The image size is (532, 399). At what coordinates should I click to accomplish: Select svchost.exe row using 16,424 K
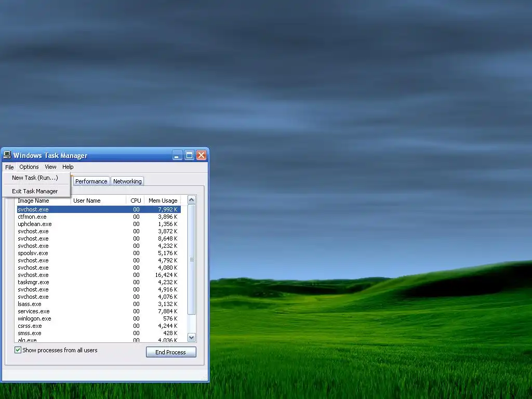99,275
